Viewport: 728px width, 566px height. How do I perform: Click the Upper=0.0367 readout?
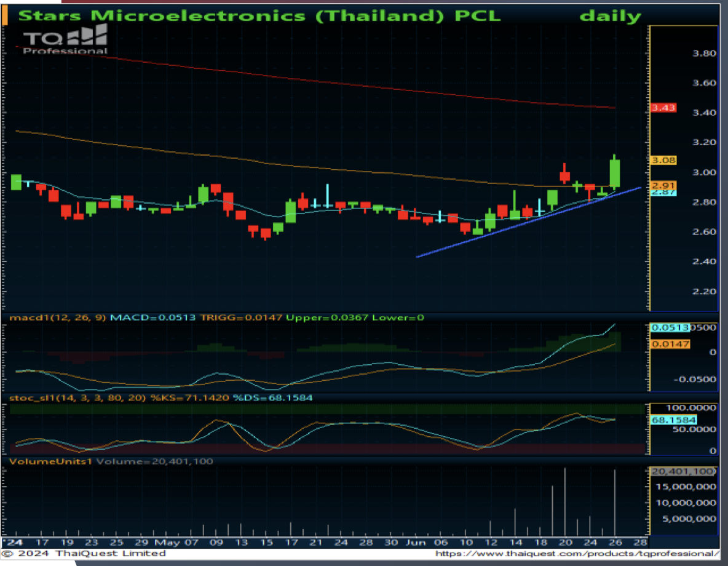(327, 318)
